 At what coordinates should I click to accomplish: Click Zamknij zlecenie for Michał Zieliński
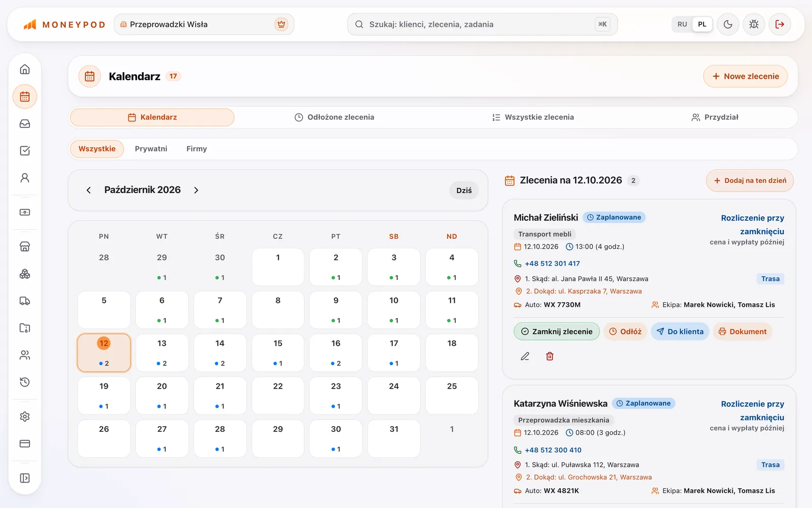(x=557, y=332)
